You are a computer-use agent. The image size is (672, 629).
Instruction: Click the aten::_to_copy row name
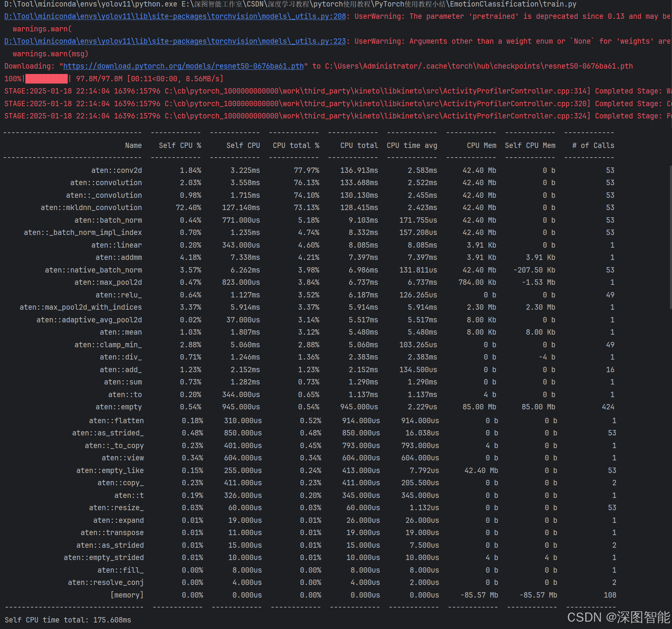tap(114, 446)
